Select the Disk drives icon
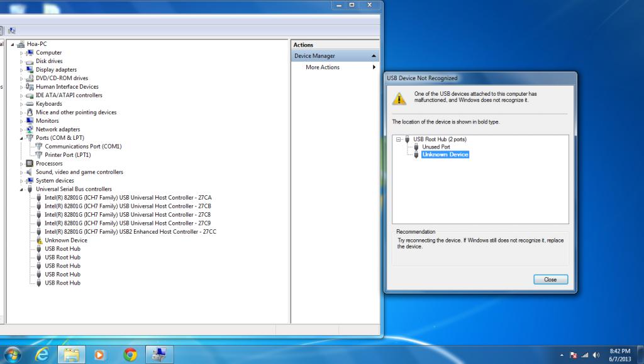The height and width of the screenshot is (364, 644). point(30,61)
